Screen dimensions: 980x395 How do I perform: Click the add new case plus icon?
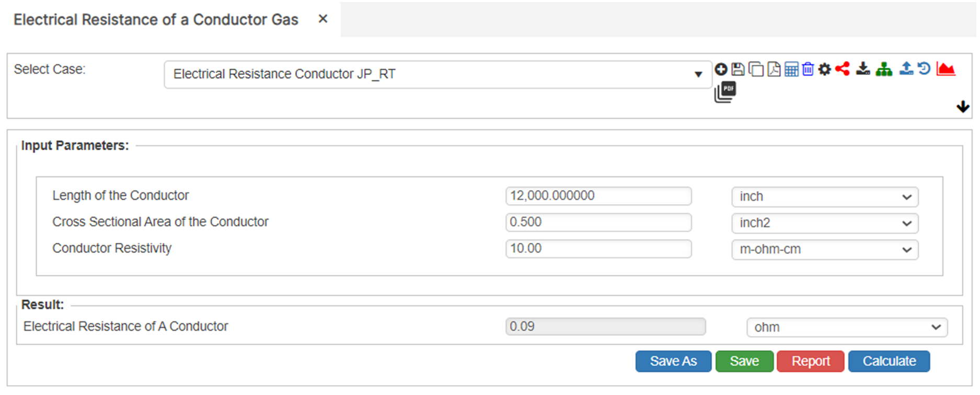pyautogui.click(x=721, y=69)
